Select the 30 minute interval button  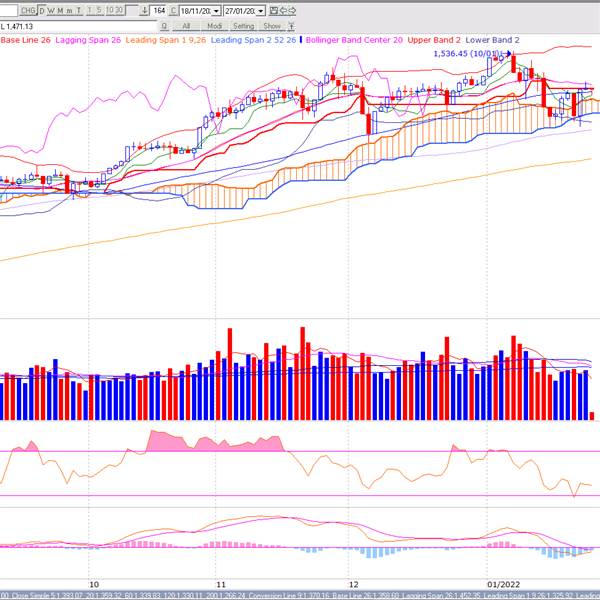(118, 10)
